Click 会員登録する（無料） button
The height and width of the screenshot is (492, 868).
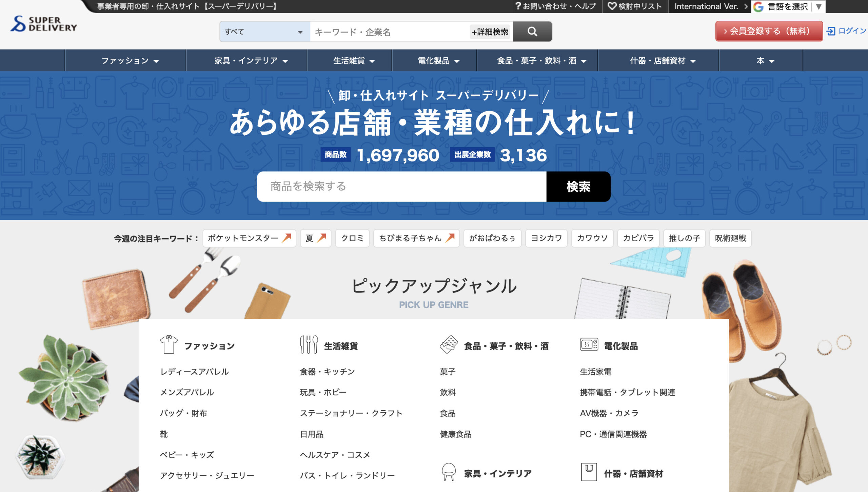coord(769,31)
